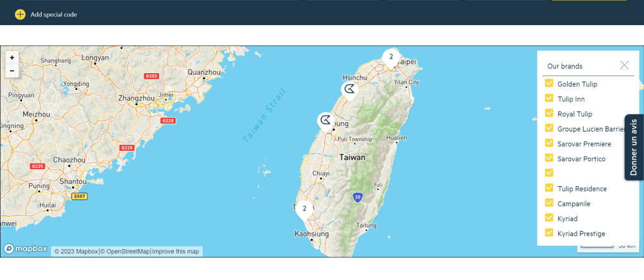This screenshot has height=280, width=644.
Task: Click the Mapbox logo
Action: 26,249
